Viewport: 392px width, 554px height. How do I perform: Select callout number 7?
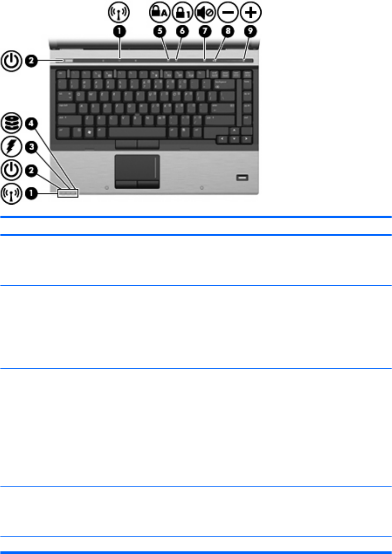tap(209, 32)
